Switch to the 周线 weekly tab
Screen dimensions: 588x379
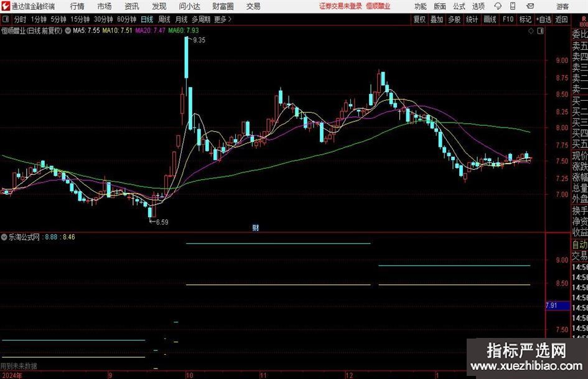[164, 19]
